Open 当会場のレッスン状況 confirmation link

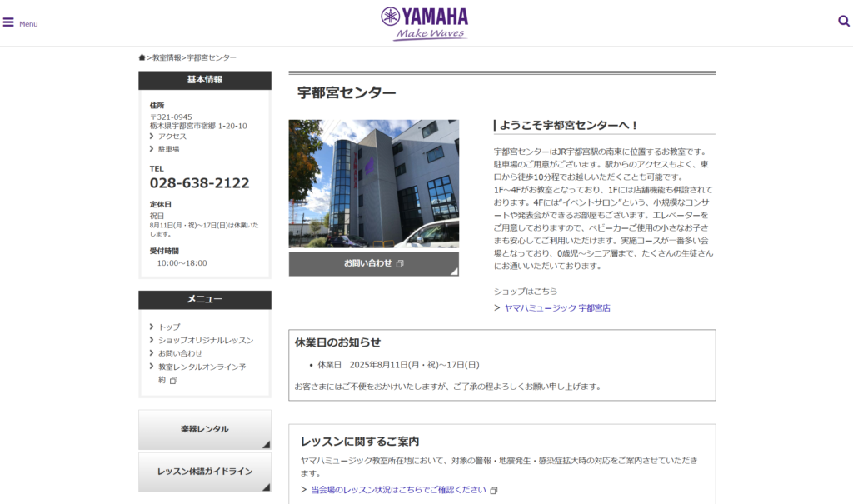tap(398, 490)
